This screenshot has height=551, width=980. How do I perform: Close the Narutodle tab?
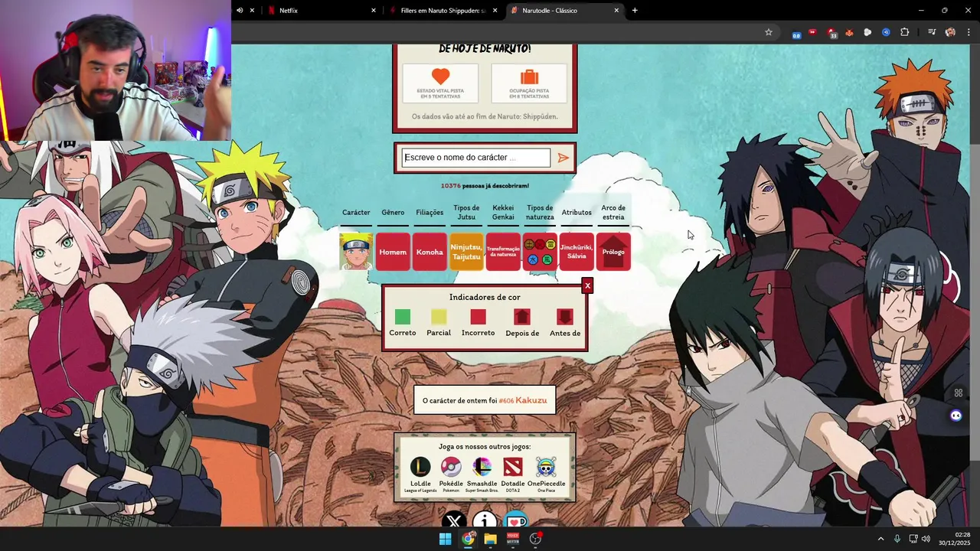(616, 11)
